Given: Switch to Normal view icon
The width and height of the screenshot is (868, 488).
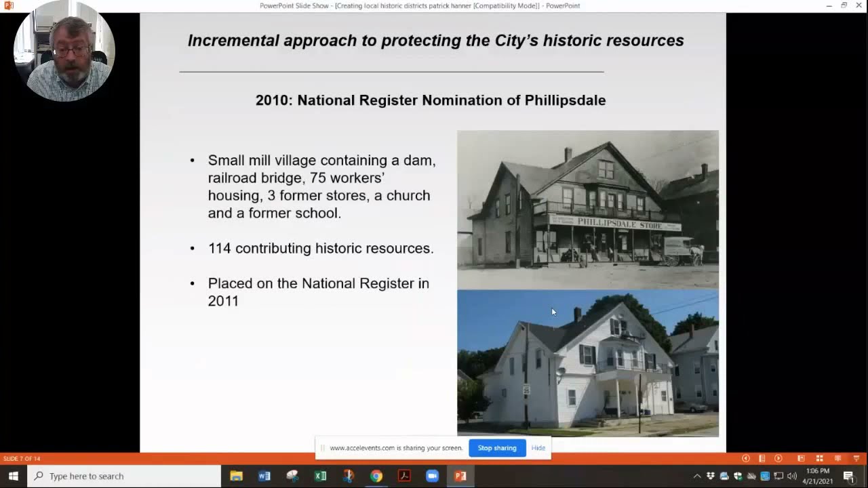Looking at the screenshot, I should tap(801, 459).
